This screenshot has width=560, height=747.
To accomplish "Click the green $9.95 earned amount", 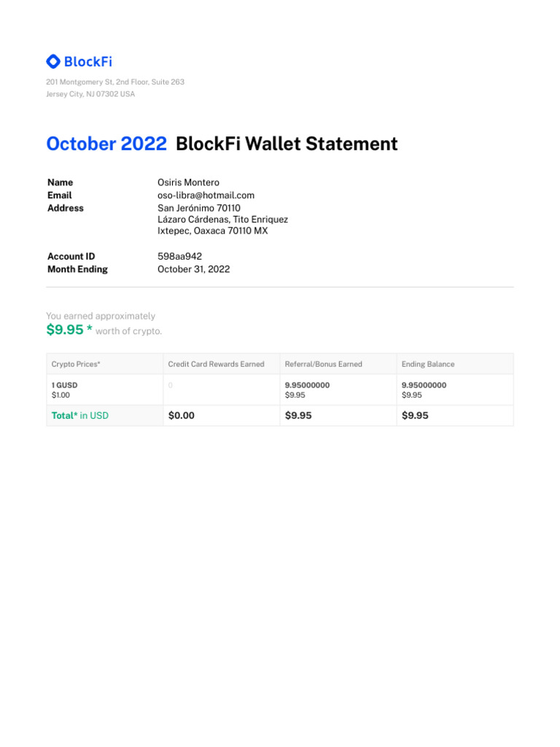I will click(x=65, y=330).
